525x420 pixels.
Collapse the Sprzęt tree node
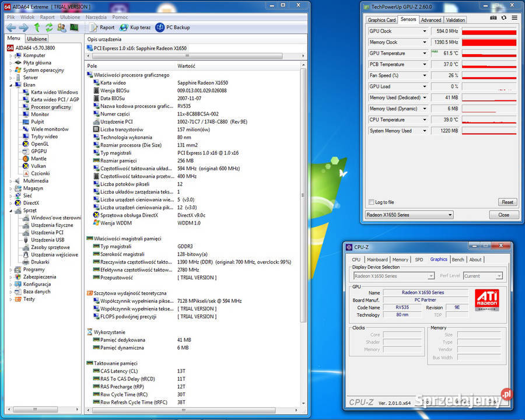[x=10, y=211]
